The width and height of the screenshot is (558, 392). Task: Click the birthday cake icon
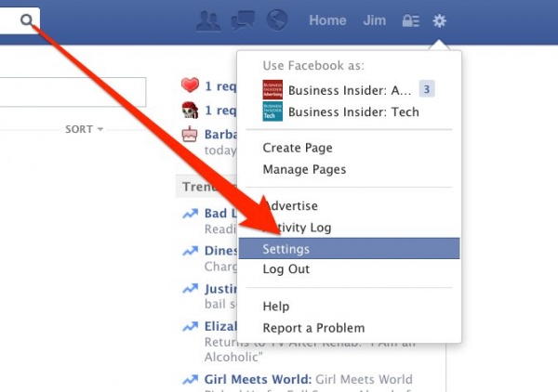click(x=190, y=135)
